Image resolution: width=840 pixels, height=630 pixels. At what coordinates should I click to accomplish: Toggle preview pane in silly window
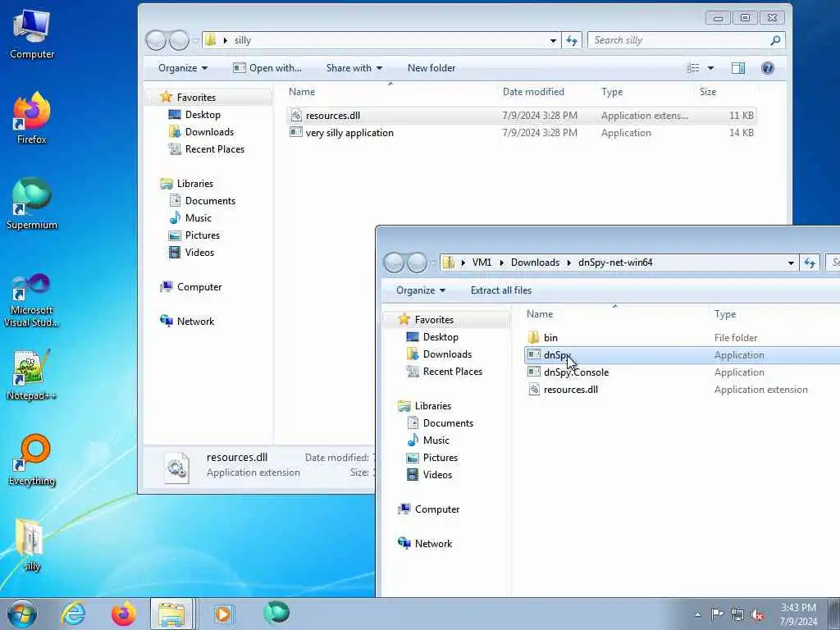point(738,68)
